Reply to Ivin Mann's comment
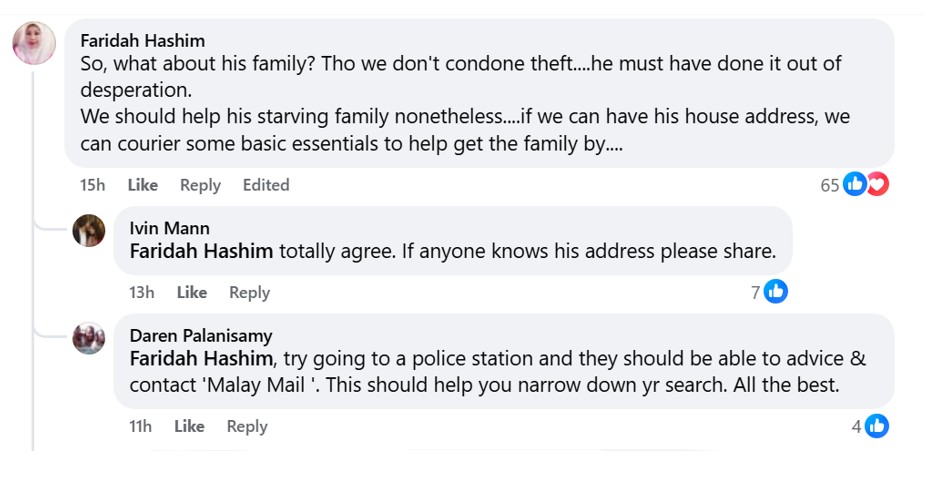The width and height of the screenshot is (932, 488). pyautogui.click(x=249, y=292)
